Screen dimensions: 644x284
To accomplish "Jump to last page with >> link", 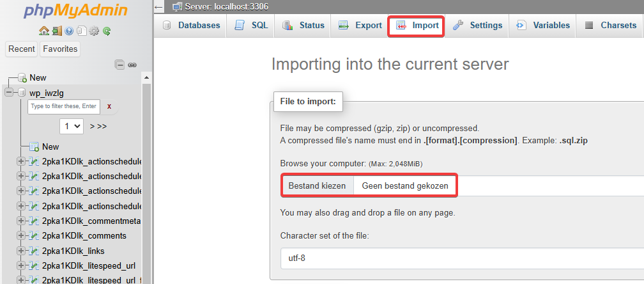I will pyautogui.click(x=102, y=126).
